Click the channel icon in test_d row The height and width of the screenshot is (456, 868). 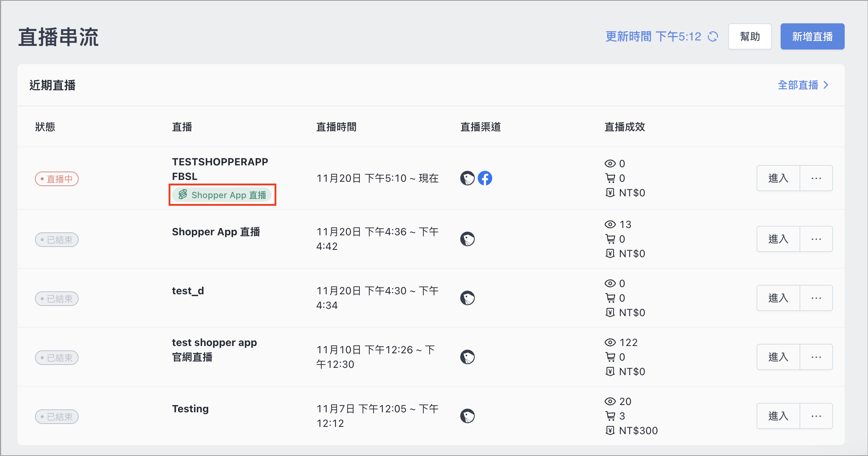pos(467,298)
